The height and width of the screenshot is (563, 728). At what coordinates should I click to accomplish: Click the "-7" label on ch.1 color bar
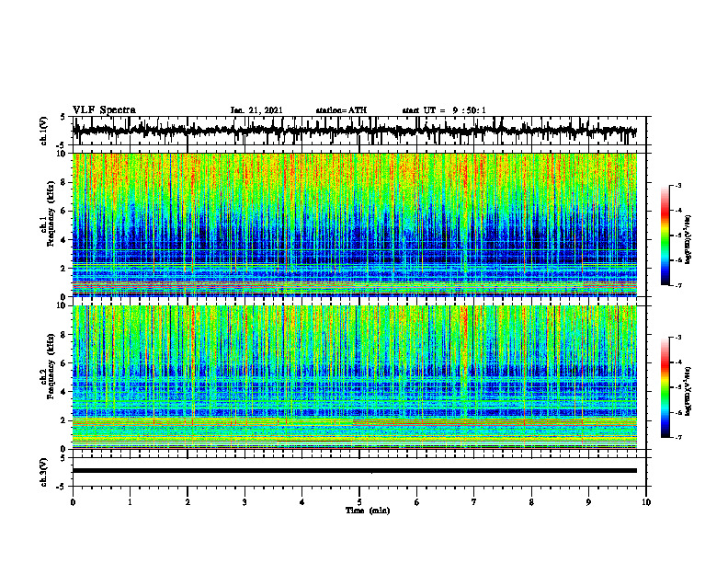pyautogui.click(x=678, y=285)
